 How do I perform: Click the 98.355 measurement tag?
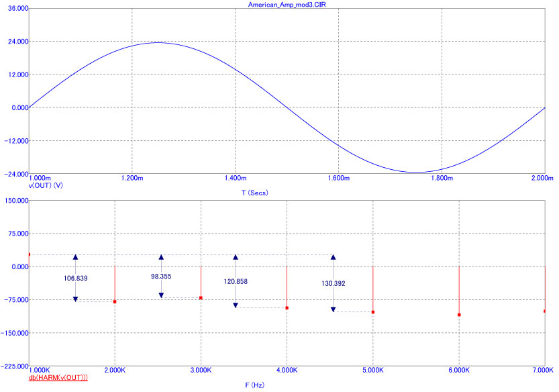click(161, 277)
